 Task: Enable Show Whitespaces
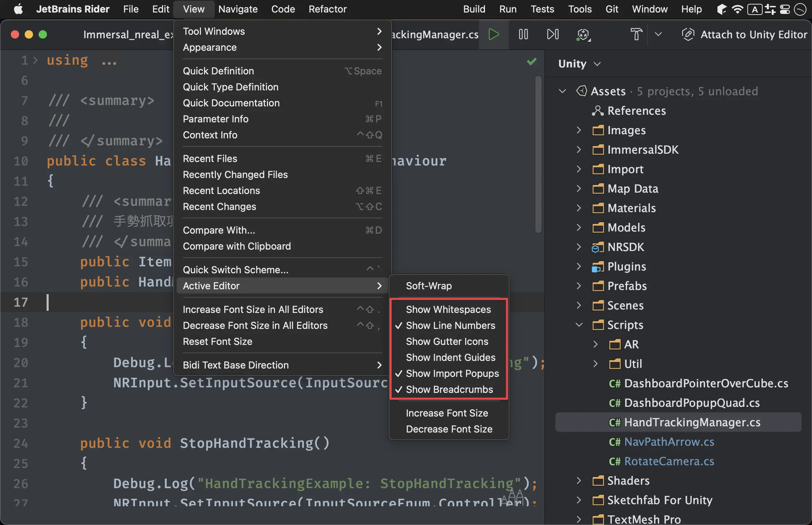(449, 309)
